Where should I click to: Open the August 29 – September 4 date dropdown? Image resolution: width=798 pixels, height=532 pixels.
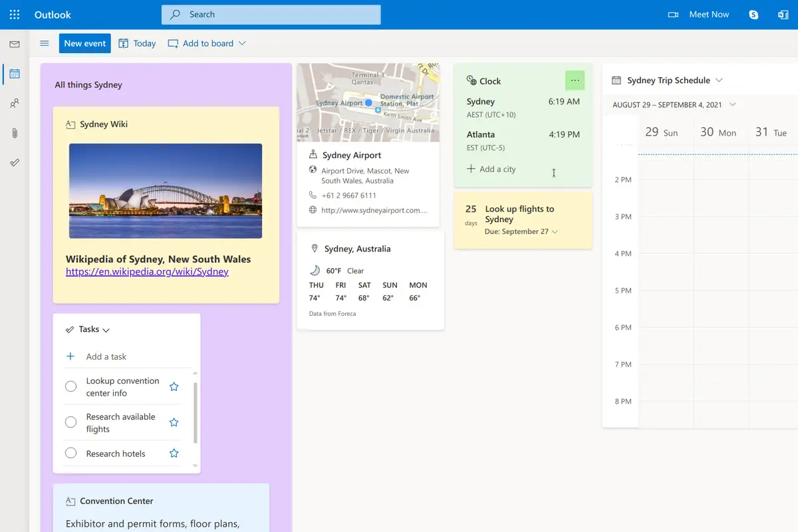[x=733, y=104]
